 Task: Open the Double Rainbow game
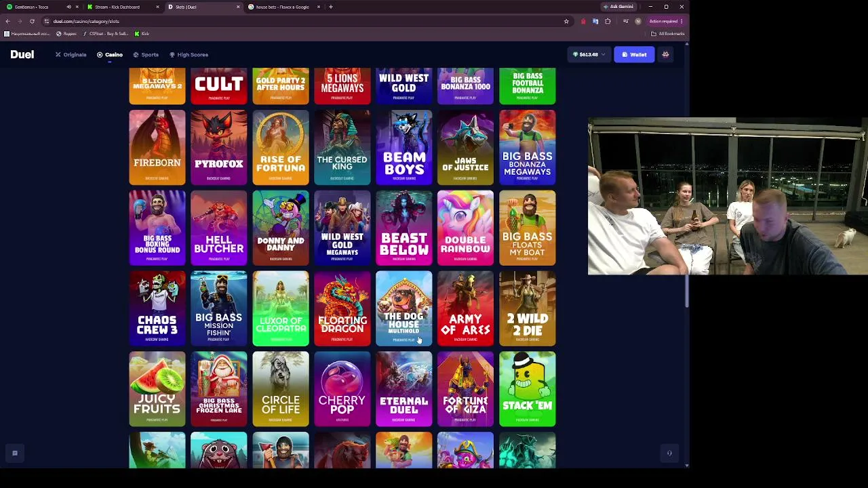(466, 228)
